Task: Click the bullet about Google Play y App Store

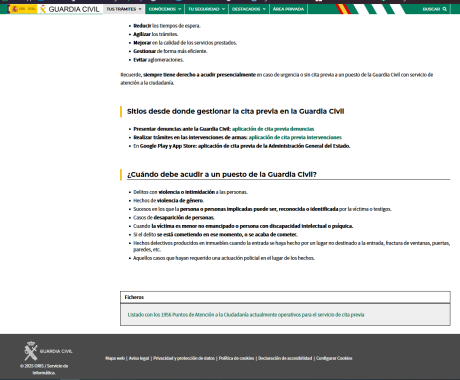Action: tap(242, 146)
